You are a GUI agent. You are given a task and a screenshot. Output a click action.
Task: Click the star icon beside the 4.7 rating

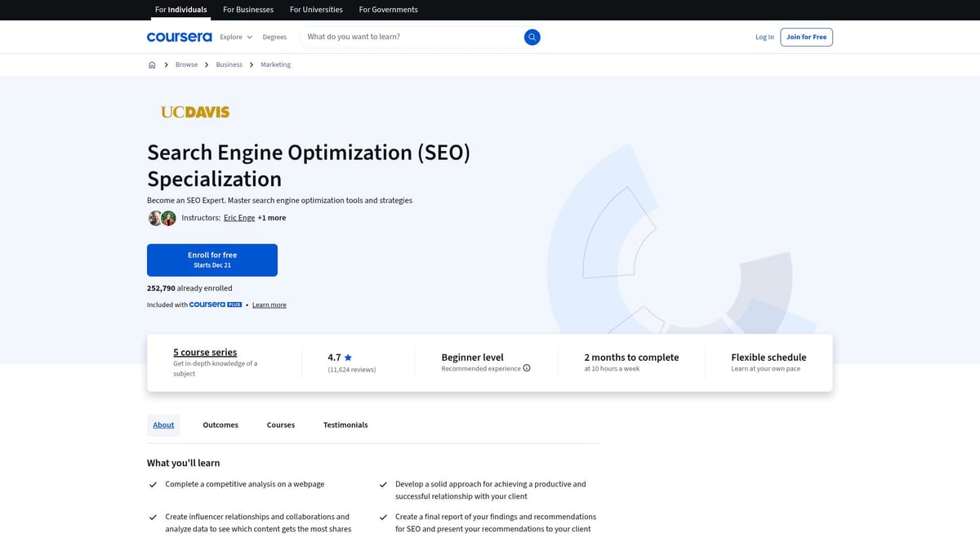pos(347,356)
